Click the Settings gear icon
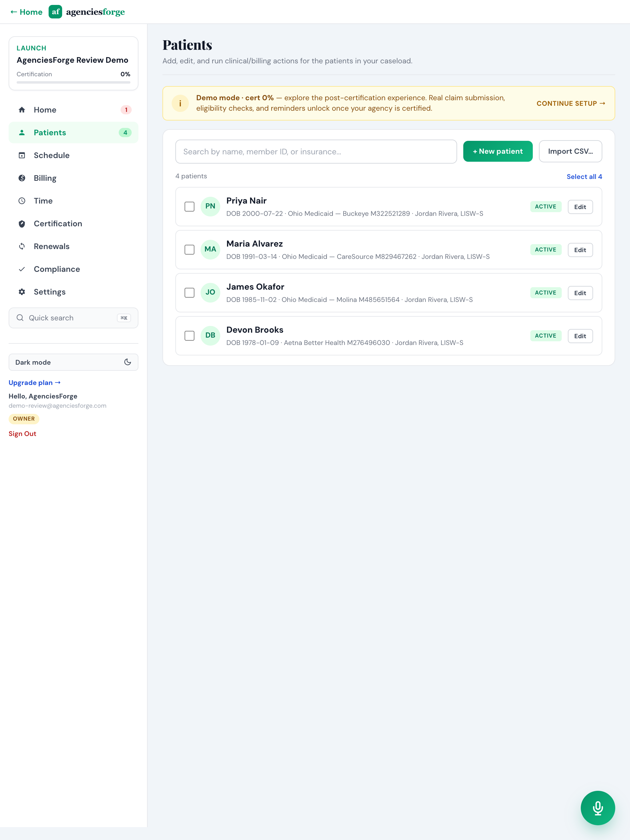The width and height of the screenshot is (630, 840). 22,292
